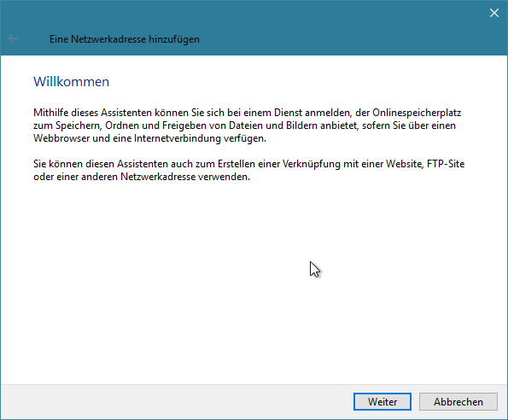This screenshot has width=508, height=420.
Task: Click the word 'Website' in the second paragraph
Action: (405, 164)
